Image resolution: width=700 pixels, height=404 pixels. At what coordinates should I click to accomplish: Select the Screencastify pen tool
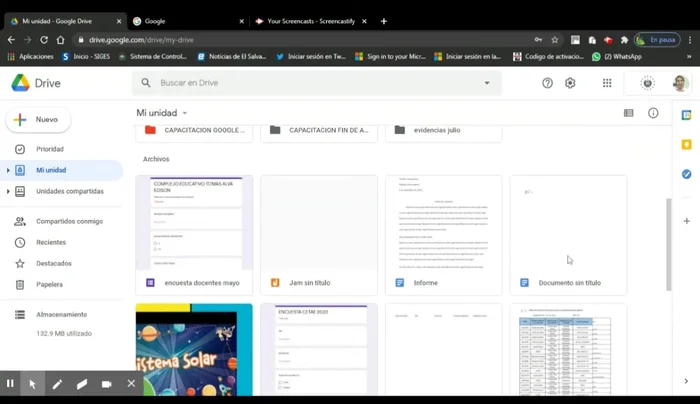57,384
